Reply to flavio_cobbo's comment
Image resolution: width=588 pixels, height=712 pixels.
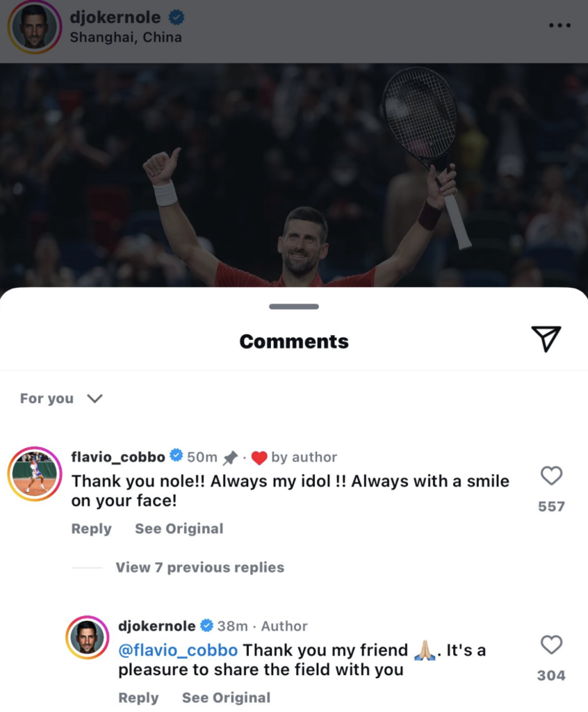tap(91, 528)
